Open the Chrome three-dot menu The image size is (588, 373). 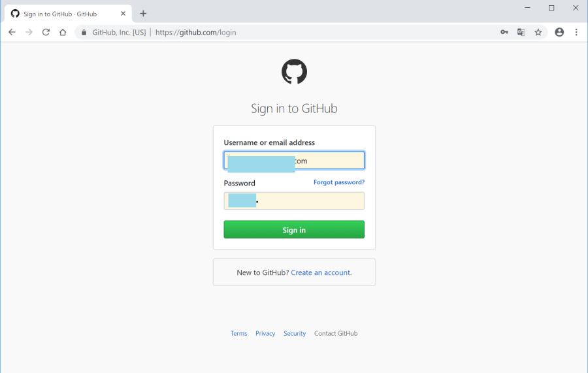point(576,32)
